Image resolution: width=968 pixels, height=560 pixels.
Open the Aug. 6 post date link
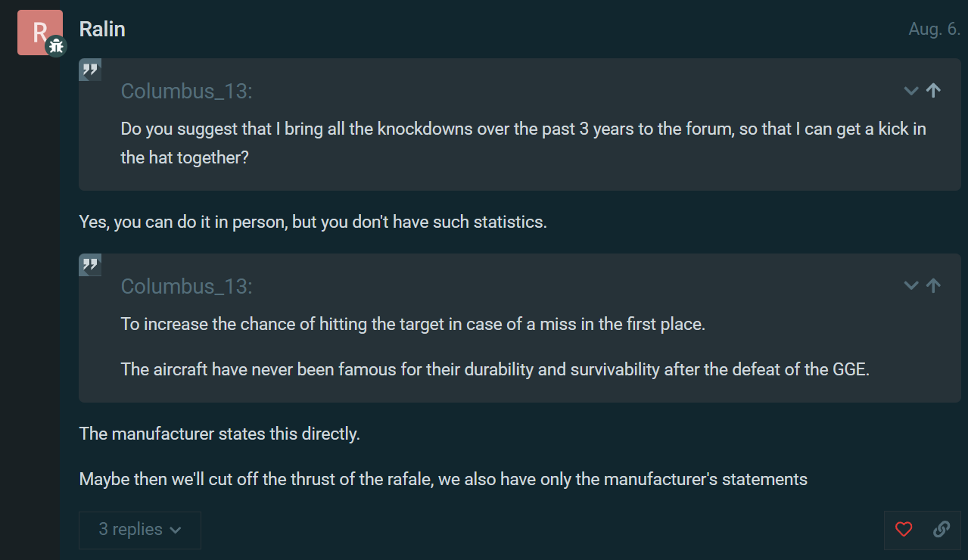point(934,30)
